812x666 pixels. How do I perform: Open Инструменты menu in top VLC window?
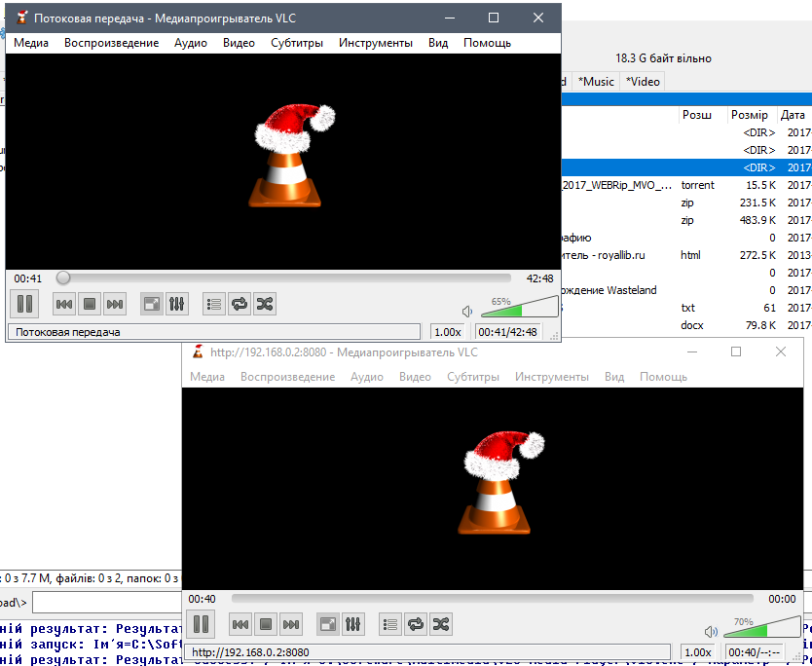[x=375, y=43]
